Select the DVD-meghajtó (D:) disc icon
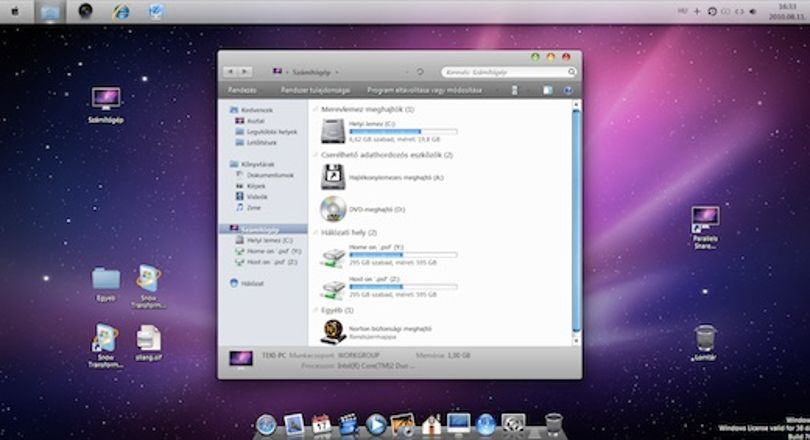The height and width of the screenshot is (440, 810). pos(333,209)
